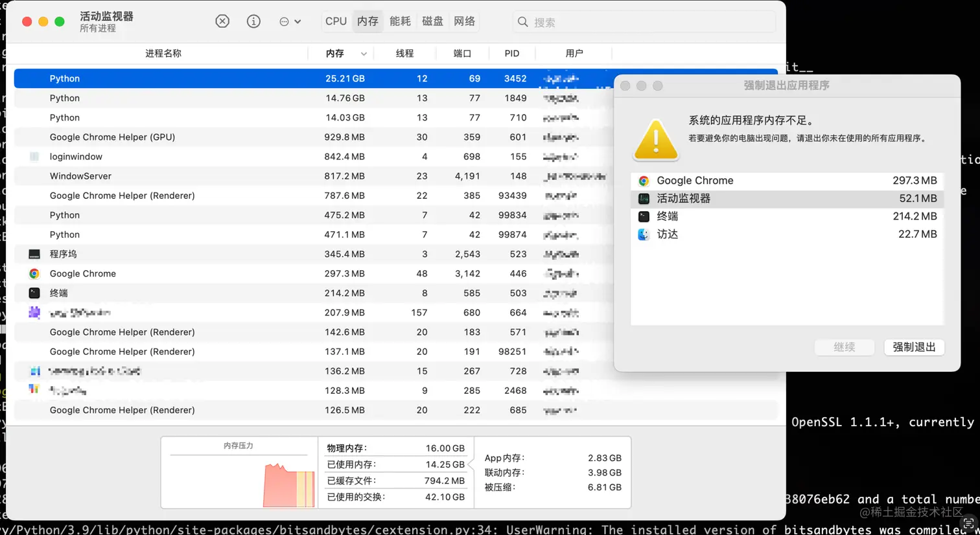Click the 程序坞 Dock icon in list
This screenshot has height=535, width=980.
pos(34,254)
